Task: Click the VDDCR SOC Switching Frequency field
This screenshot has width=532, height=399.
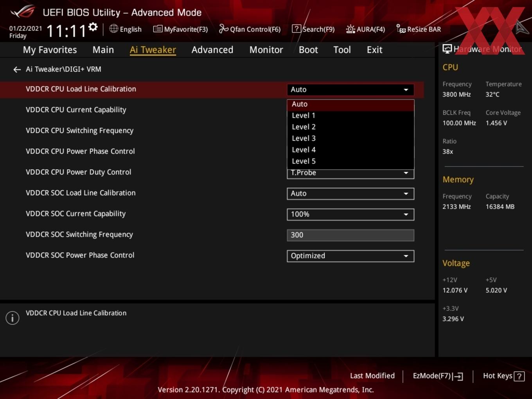Action: [x=350, y=235]
